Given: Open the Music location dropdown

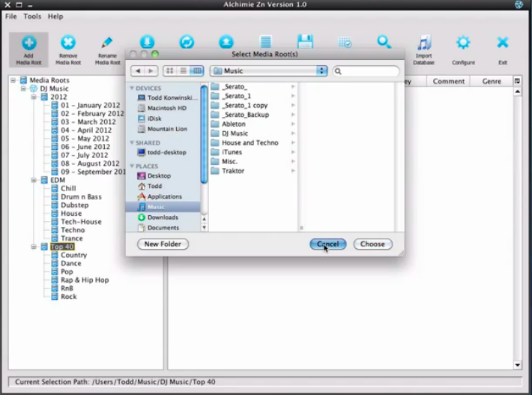Looking at the screenshot, I should click(x=269, y=70).
